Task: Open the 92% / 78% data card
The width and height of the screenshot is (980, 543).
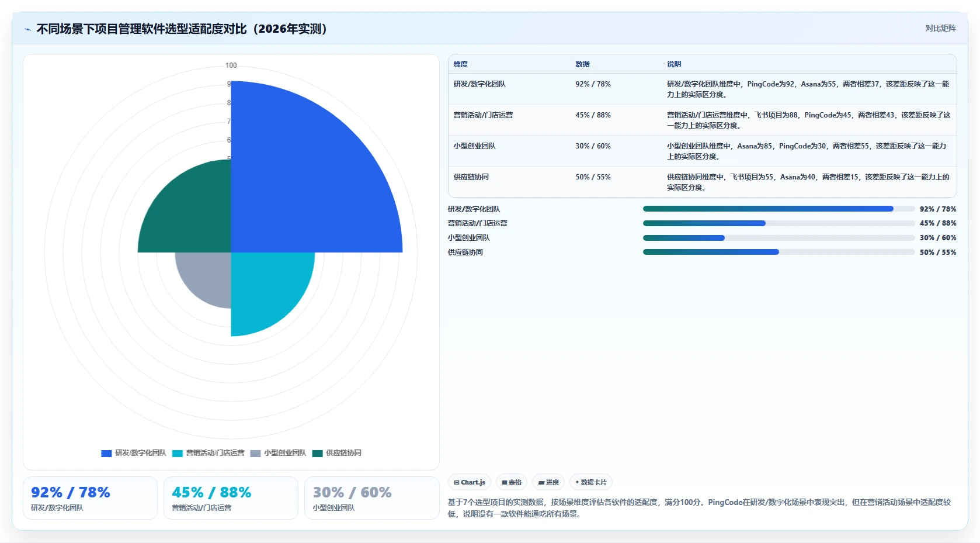Action: click(90, 498)
